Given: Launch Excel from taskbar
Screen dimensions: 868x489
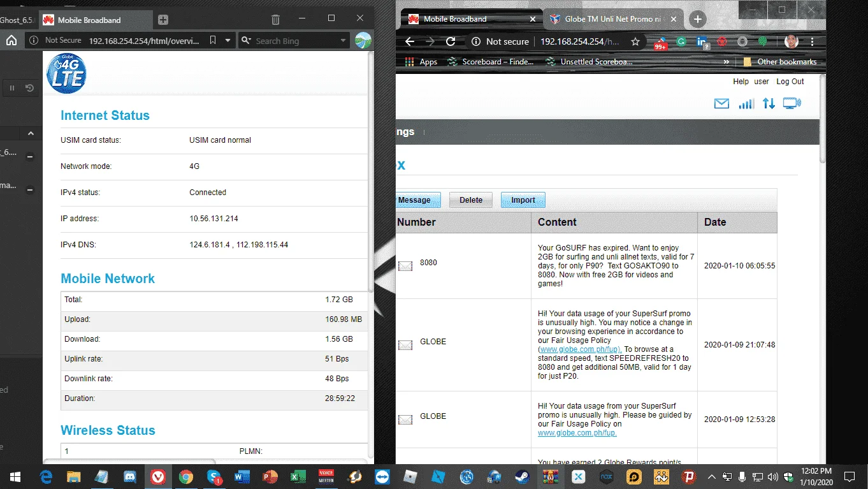Looking at the screenshot, I should pos(298,476).
